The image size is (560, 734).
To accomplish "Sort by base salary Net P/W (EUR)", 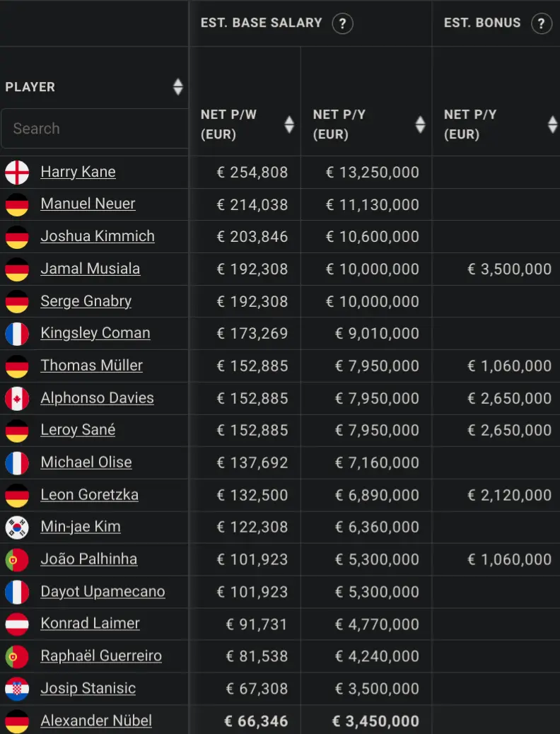I will tap(289, 124).
